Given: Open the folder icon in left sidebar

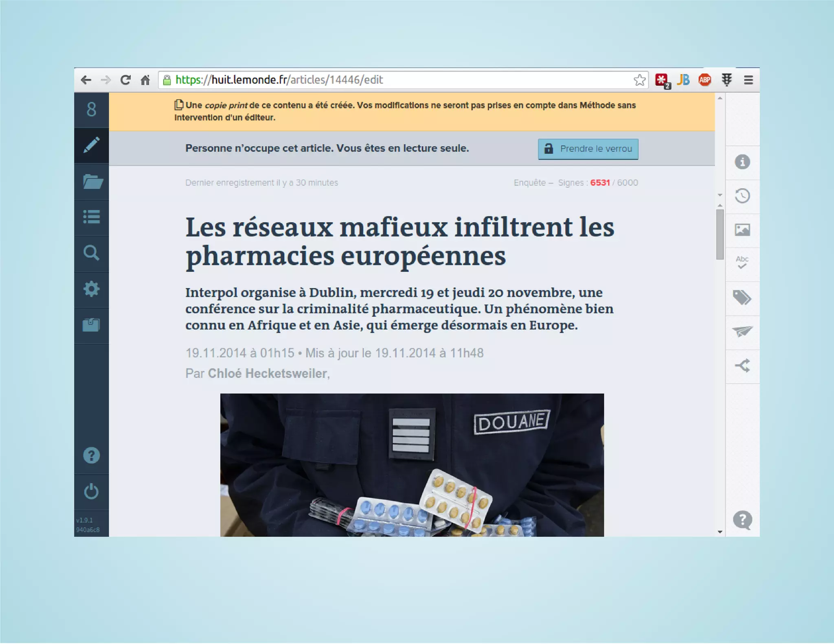Looking at the screenshot, I should (92, 182).
